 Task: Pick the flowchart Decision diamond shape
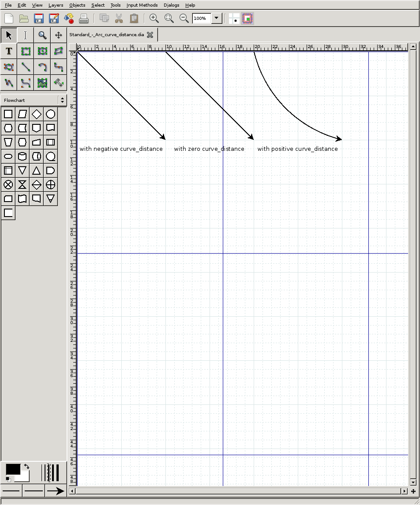pos(36,114)
